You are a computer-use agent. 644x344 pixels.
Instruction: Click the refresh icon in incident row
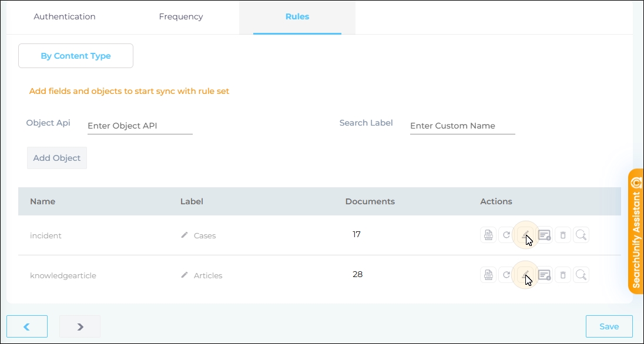pos(506,235)
